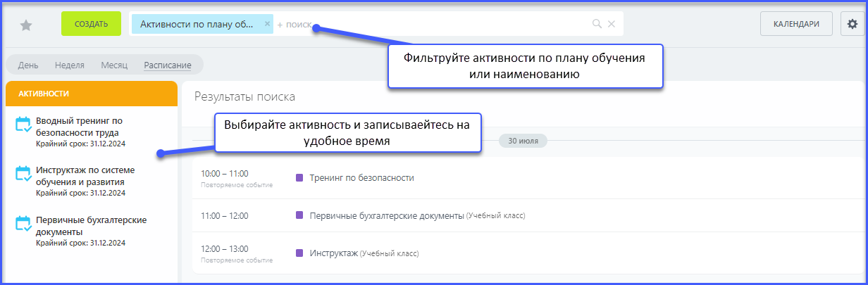The width and height of the screenshot is (868, 285).
Task: Clear the search field with X icon
Action: (612, 24)
